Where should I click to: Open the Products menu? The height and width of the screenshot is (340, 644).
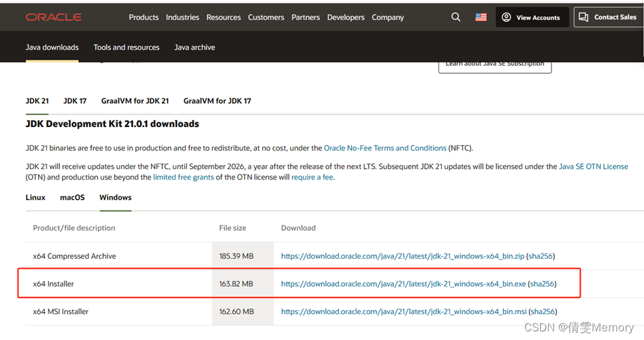tap(143, 17)
